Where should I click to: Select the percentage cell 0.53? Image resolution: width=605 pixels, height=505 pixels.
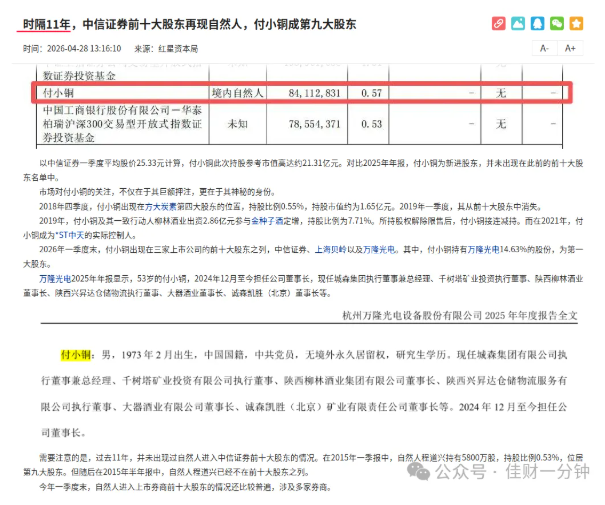click(371, 124)
